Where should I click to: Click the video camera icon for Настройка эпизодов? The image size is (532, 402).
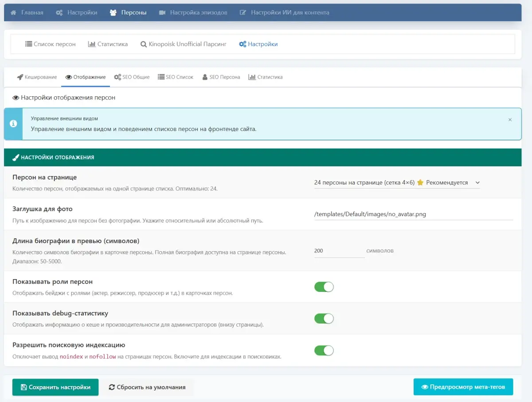162,12
